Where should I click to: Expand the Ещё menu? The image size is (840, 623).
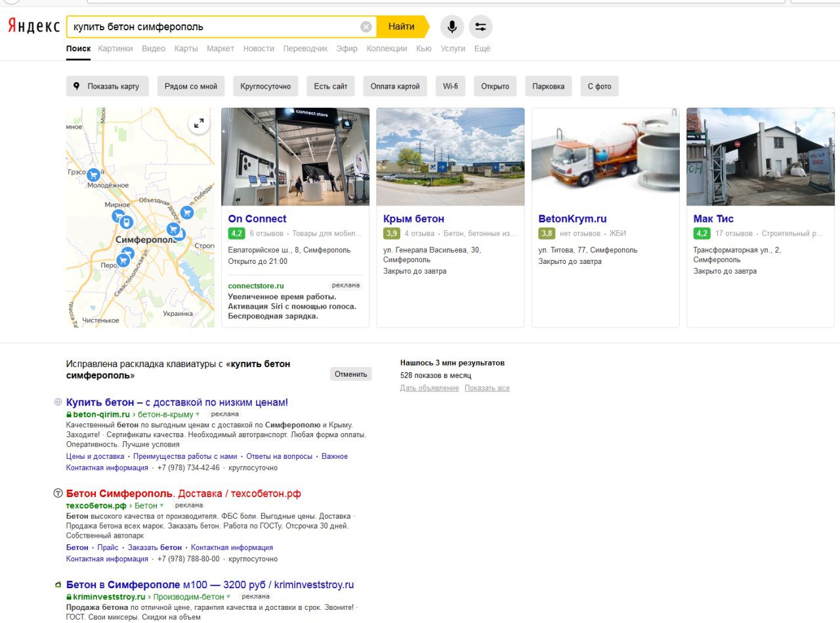[x=482, y=49]
